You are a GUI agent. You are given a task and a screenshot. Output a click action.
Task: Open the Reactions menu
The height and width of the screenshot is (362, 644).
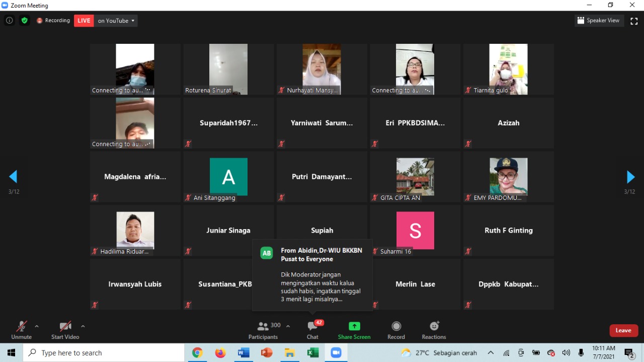coord(434,330)
